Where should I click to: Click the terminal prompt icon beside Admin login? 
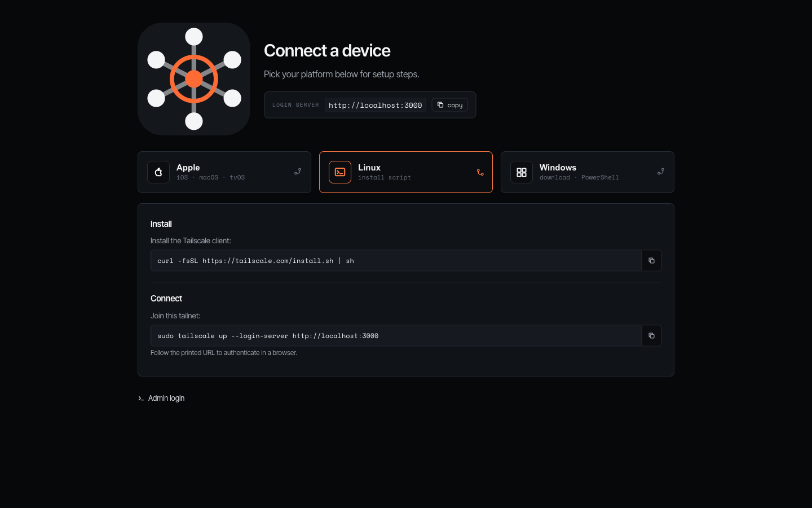[141, 398]
